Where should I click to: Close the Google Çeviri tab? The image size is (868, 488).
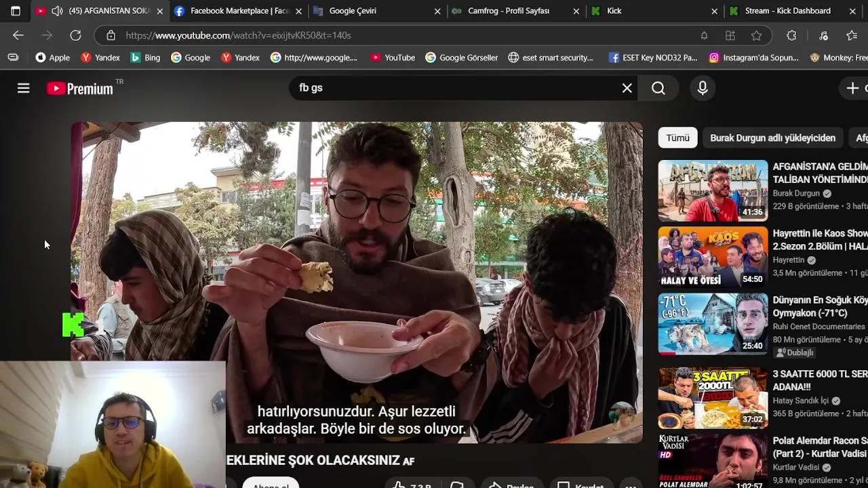point(437,12)
